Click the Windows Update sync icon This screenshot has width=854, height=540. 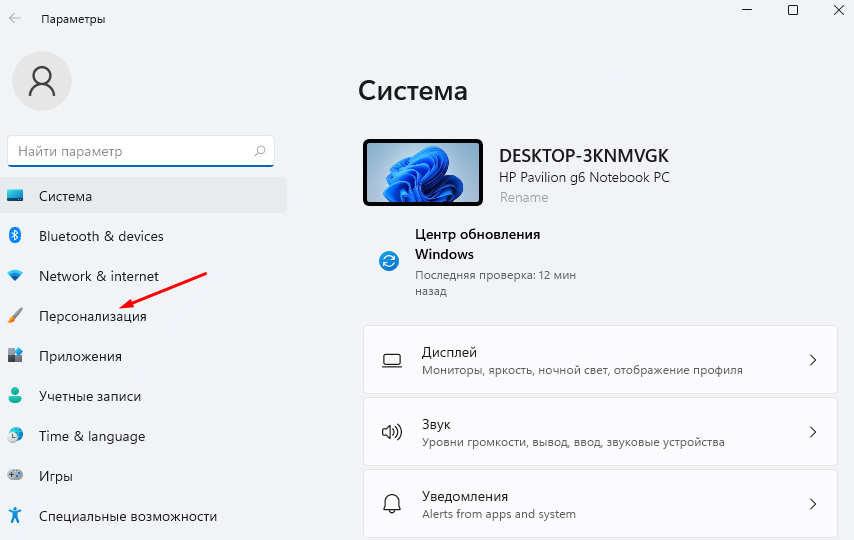389,261
